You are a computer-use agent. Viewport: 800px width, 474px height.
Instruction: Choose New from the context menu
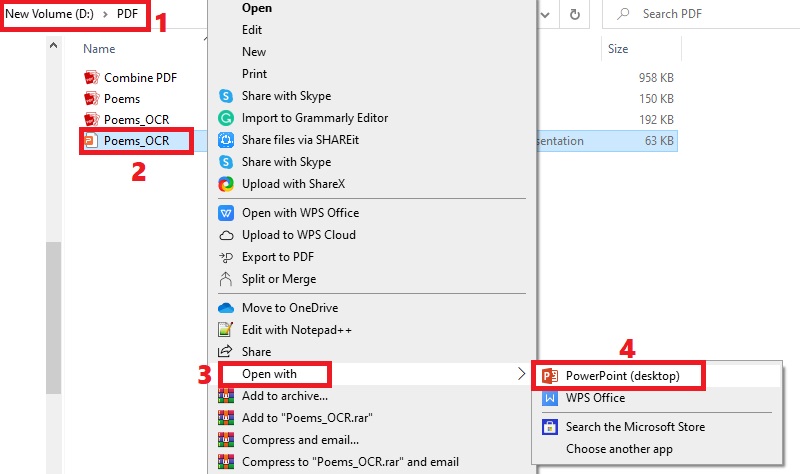click(x=254, y=52)
